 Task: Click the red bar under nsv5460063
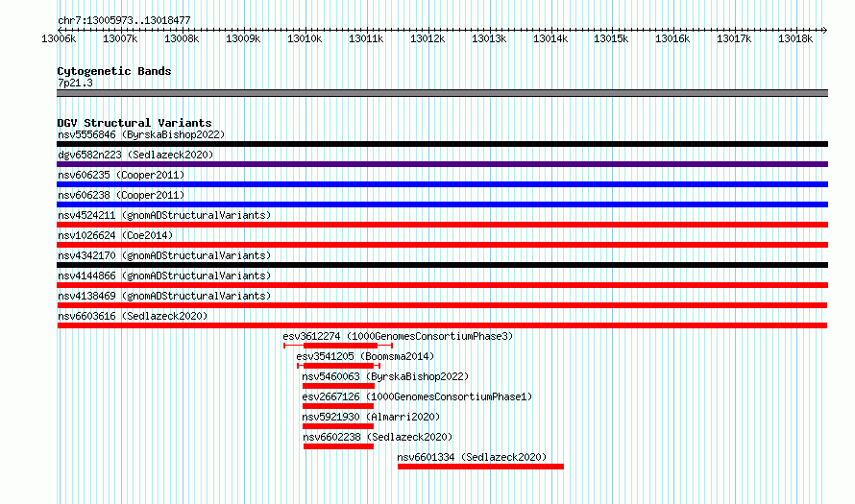[338, 386]
